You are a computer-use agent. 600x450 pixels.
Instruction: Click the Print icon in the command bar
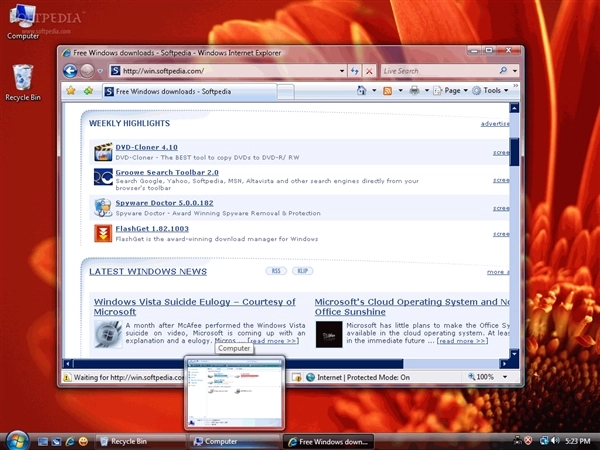point(414,91)
